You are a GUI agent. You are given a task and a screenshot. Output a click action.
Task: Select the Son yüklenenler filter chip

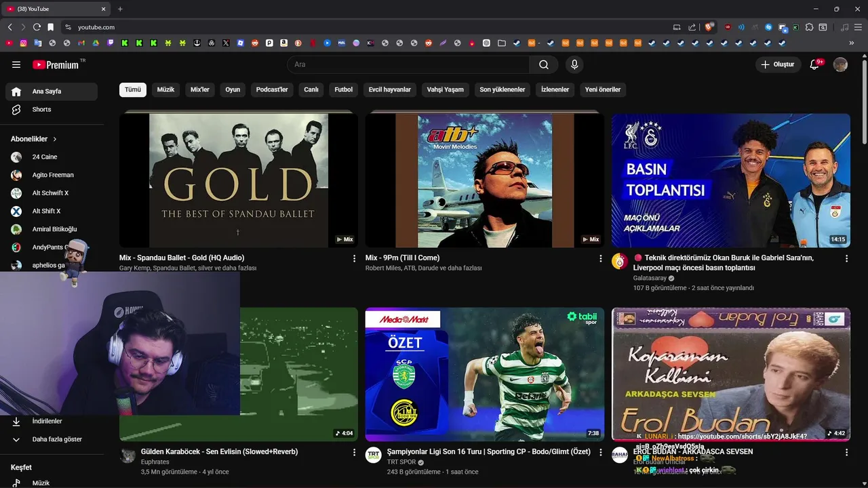click(502, 89)
